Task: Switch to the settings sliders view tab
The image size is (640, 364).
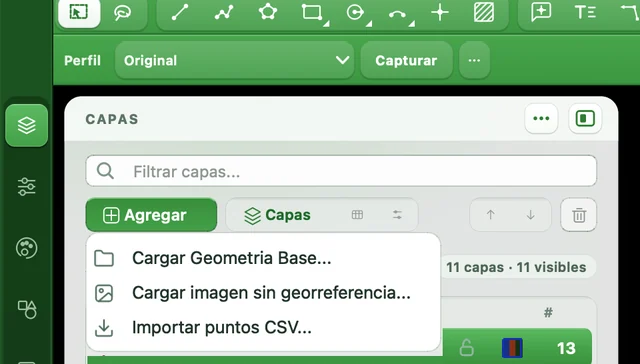Action: [x=397, y=215]
